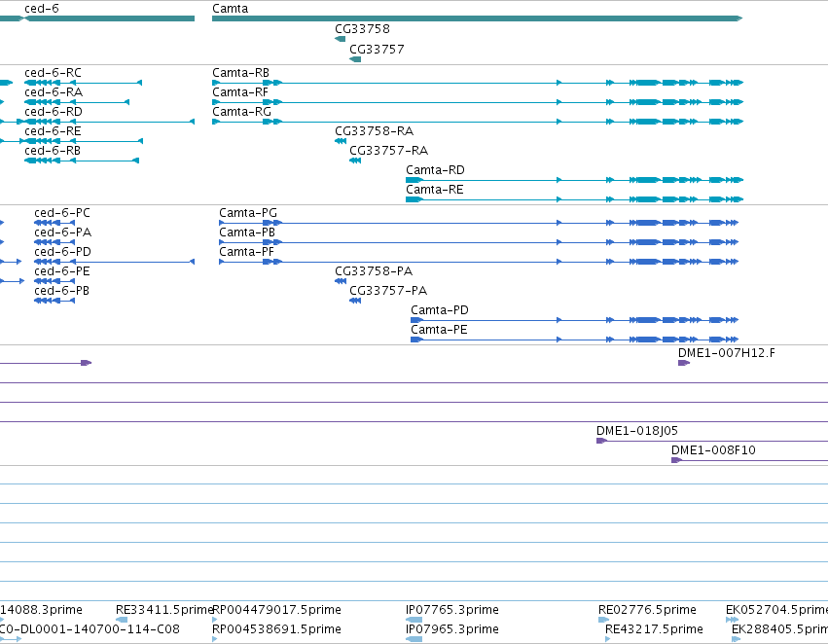Select transcript Camta-RD
The image size is (828, 644).
coord(435,170)
